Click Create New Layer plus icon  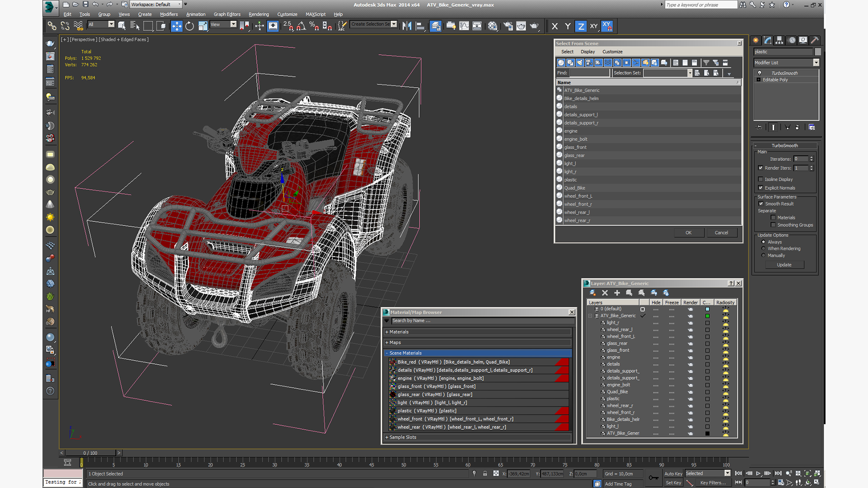pos(617,293)
